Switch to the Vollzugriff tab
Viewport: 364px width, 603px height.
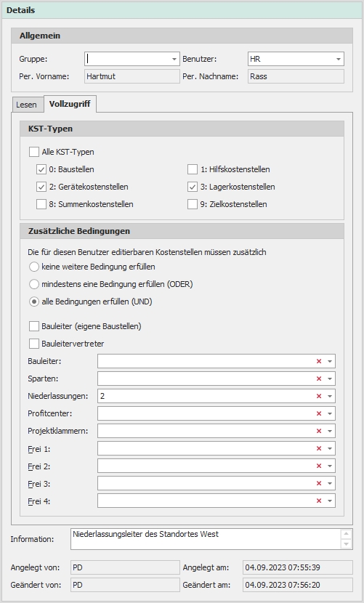[x=70, y=104]
